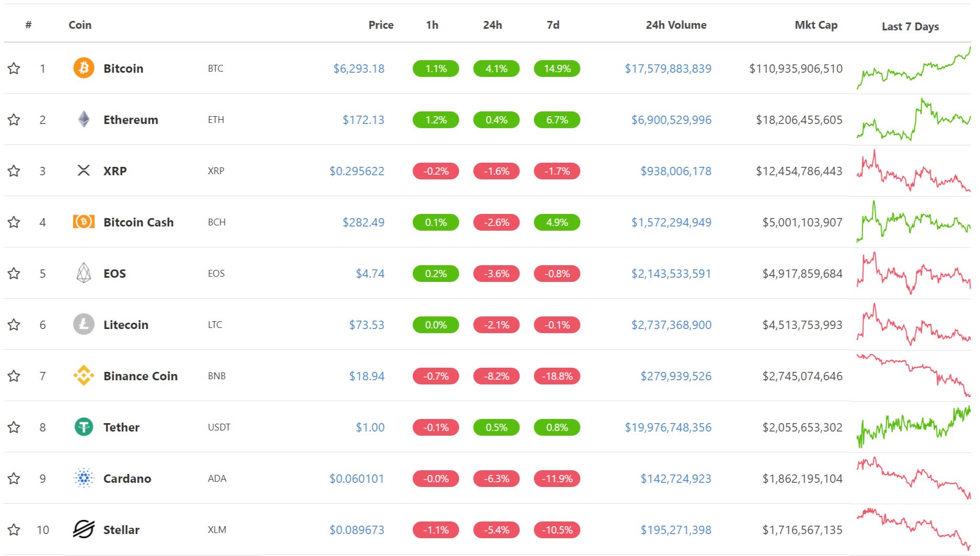980x556 pixels.
Task: Click Bitcoin market cap $110,935,906,510
Action: 795,68
